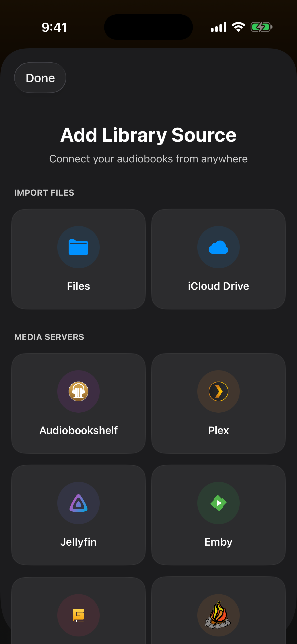Open the campfire flame server icon
Screen dimensions: 297x644
click(218, 615)
